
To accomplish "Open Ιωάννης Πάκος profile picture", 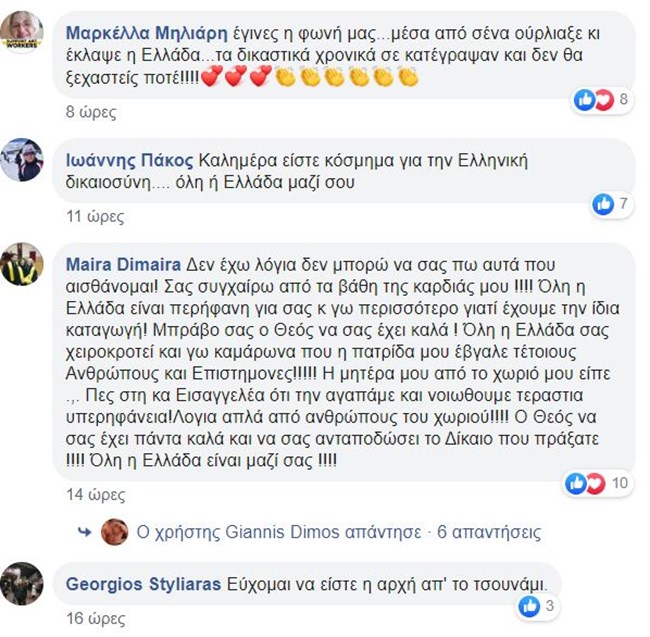I will pyautogui.click(x=22, y=160).
